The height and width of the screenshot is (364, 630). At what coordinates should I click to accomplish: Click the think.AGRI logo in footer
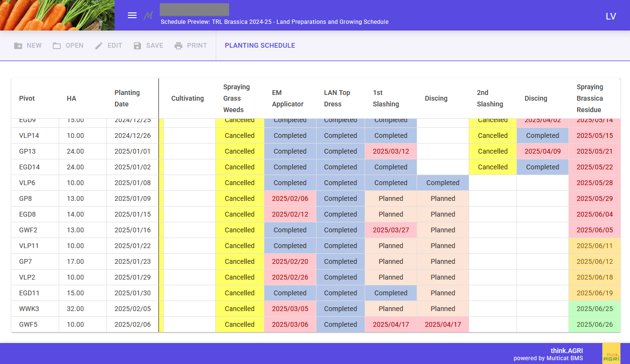[x=611, y=354]
